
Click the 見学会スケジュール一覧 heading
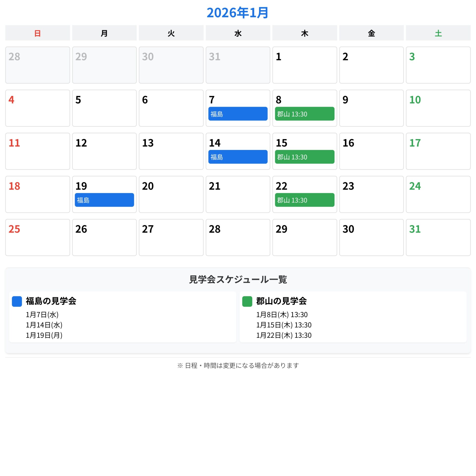click(x=238, y=279)
